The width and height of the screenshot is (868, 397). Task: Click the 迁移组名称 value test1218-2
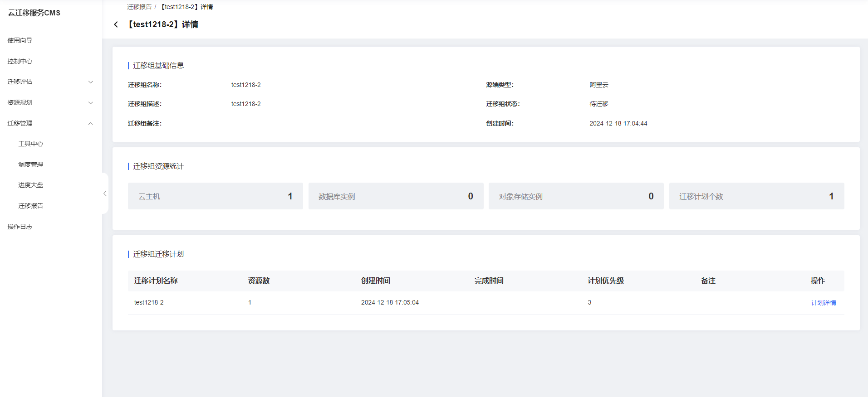[246, 85]
